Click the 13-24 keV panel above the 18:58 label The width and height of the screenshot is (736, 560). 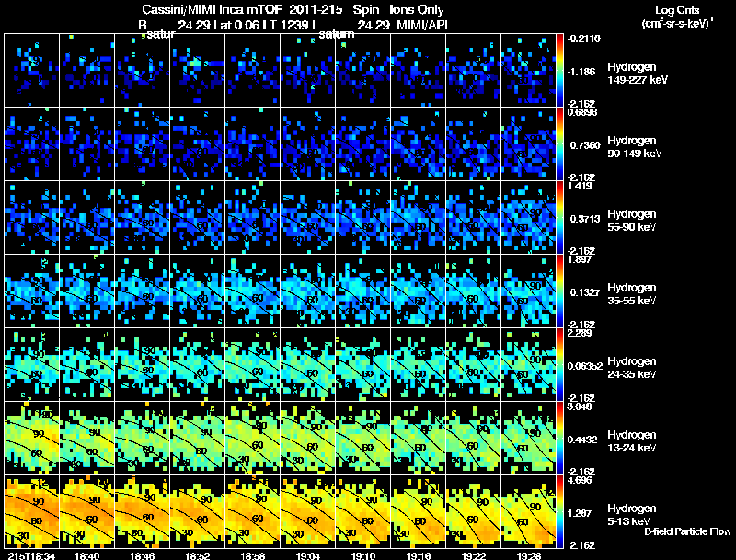pos(253,438)
